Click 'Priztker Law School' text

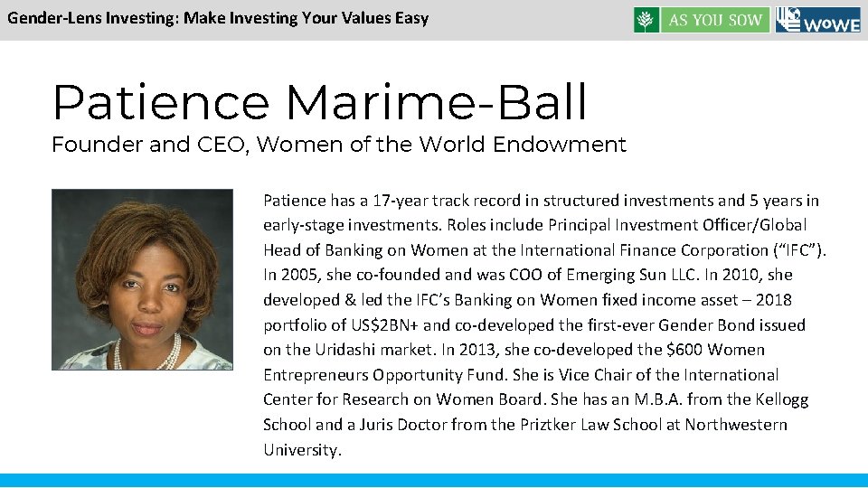pyautogui.click(x=590, y=425)
